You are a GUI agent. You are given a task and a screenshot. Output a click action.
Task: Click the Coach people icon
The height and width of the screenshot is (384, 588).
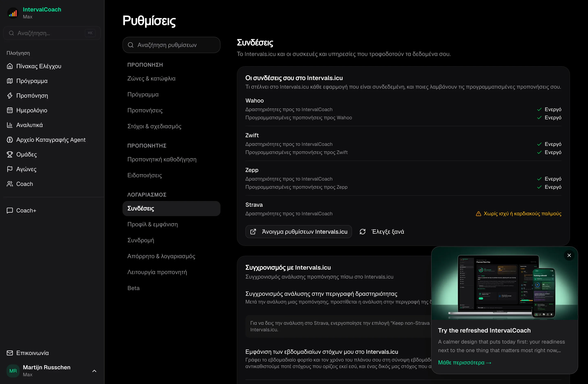pos(10,184)
